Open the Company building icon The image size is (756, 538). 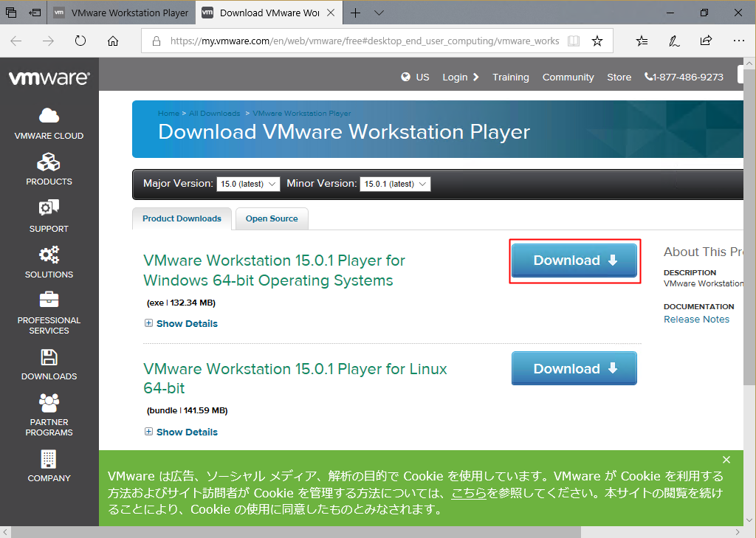coord(49,459)
